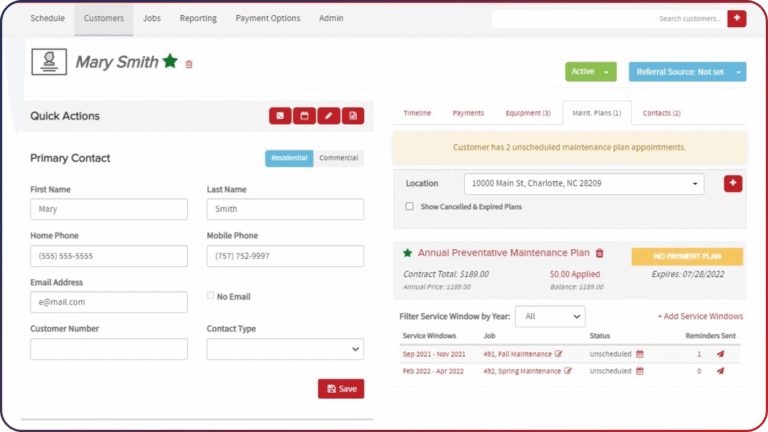
Task: Send reminder for Feb 2022 - Apr 2022 window
Action: (720, 371)
